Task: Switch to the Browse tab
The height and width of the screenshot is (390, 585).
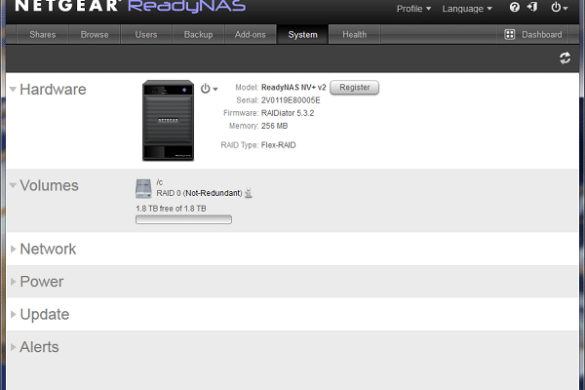Action: click(x=94, y=35)
